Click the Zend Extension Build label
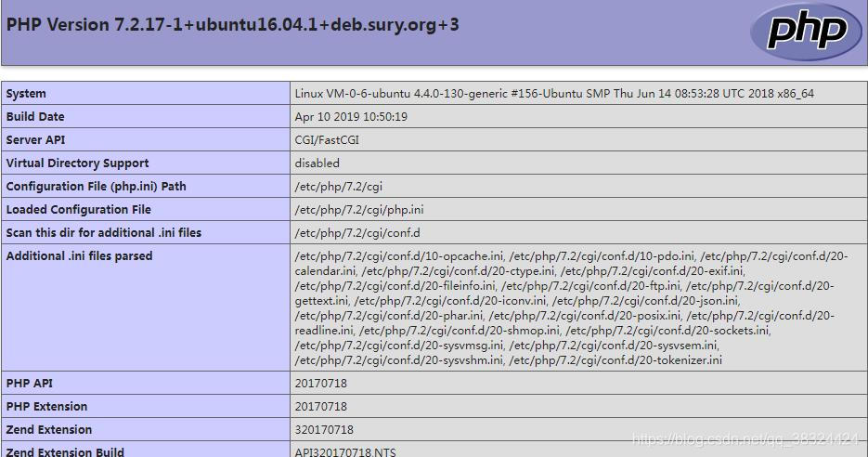 [65, 452]
